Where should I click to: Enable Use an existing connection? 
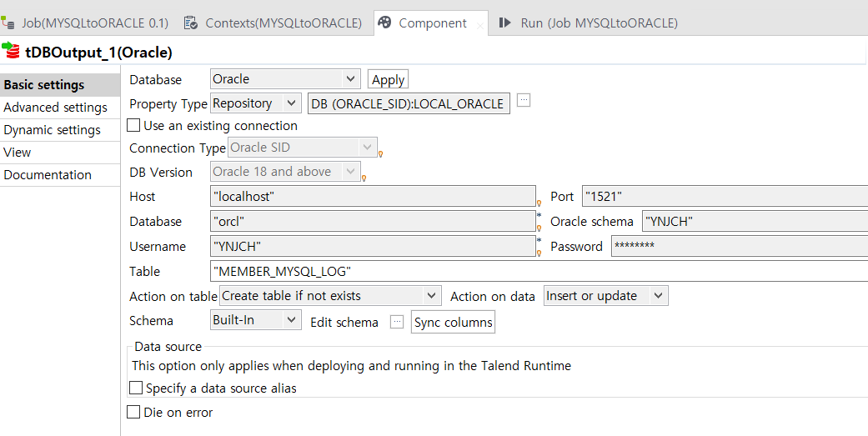pos(133,126)
